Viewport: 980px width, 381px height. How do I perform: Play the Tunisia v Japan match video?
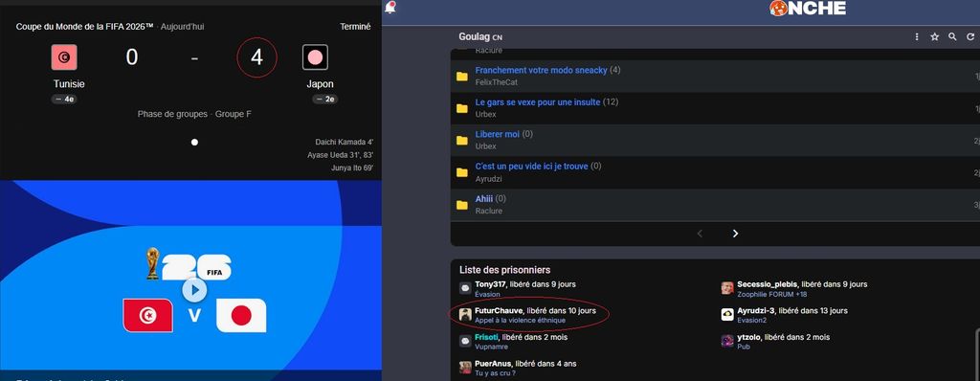(x=194, y=290)
